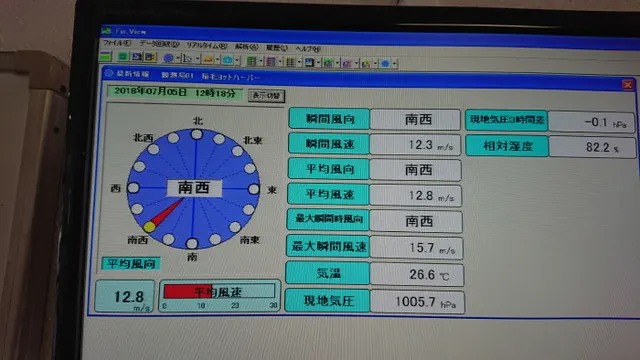The image size is (640, 360).
Task: Click the 表示切替 button next to the date
Action: click(267, 96)
